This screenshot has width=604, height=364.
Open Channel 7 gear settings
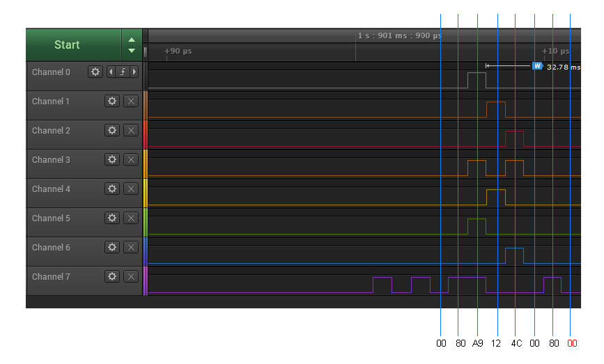tap(111, 276)
